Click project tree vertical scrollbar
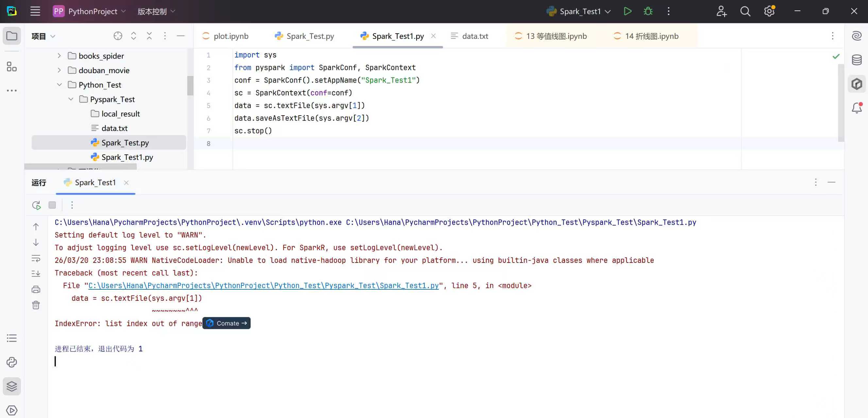Screen dimensions: 868x418 click(190, 86)
